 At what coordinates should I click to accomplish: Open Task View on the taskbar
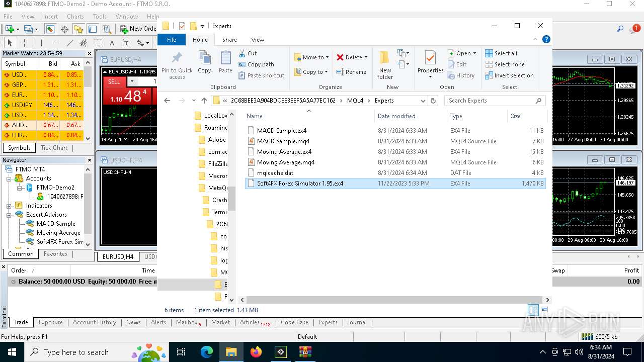tap(181, 352)
